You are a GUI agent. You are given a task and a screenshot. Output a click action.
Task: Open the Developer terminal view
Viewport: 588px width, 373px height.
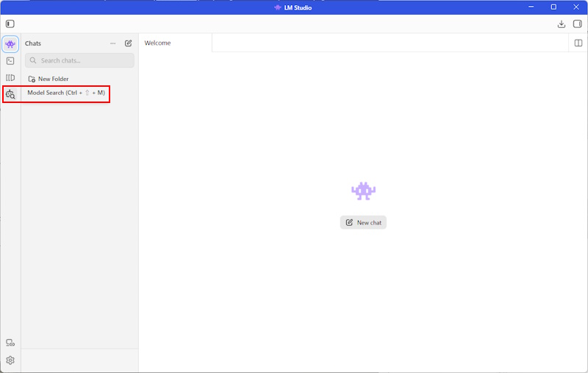tap(10, 61)
